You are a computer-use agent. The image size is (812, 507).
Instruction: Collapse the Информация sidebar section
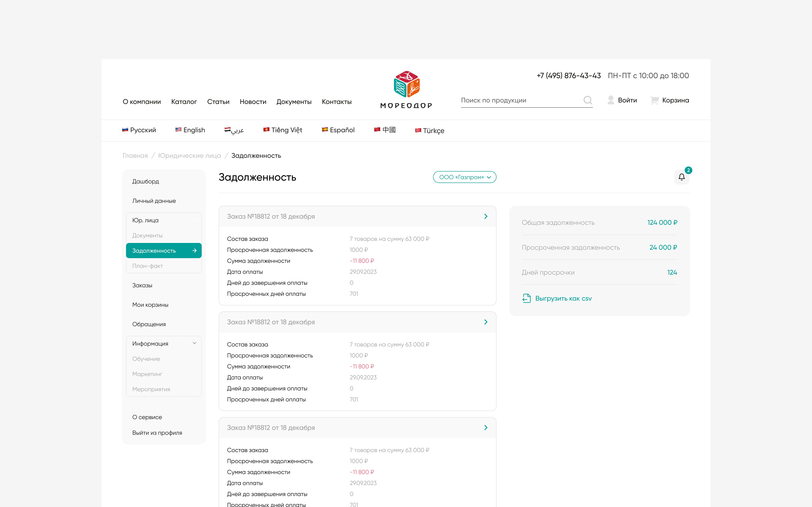tap(194, 343)
